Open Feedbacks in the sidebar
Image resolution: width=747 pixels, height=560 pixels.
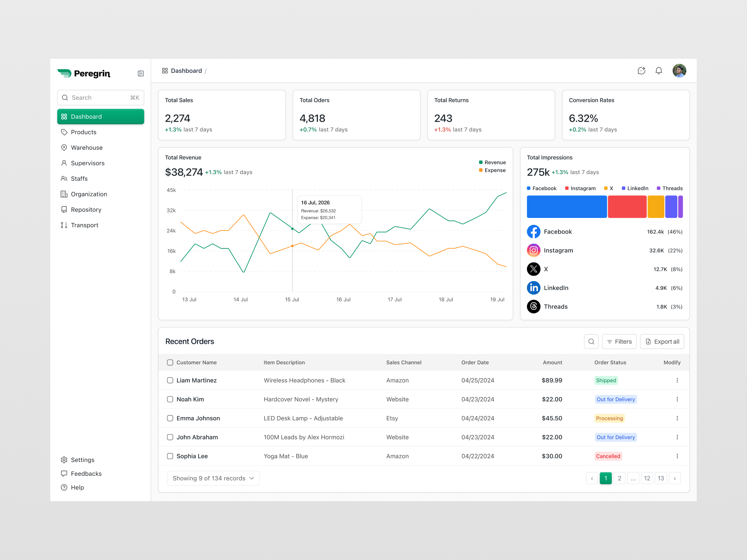point(101,473)
